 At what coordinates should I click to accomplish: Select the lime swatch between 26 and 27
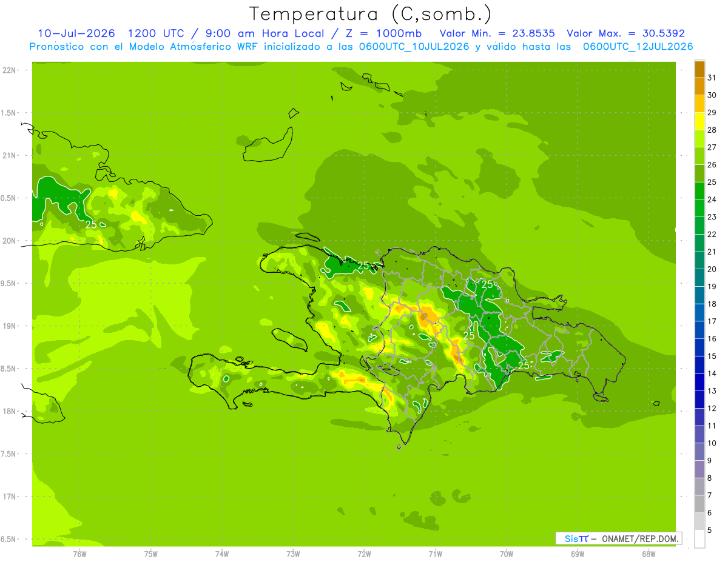point(699,156)
